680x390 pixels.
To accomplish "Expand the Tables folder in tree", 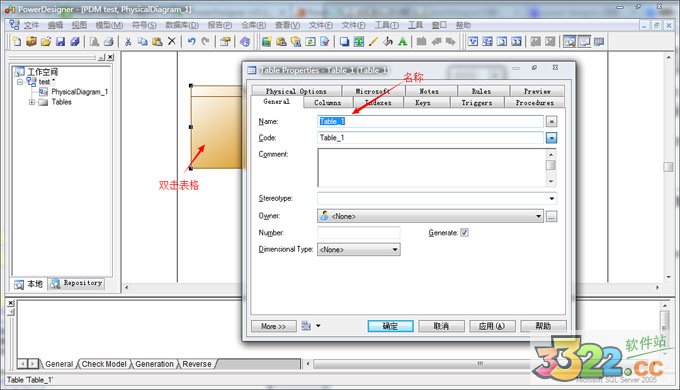I will 32,102.
